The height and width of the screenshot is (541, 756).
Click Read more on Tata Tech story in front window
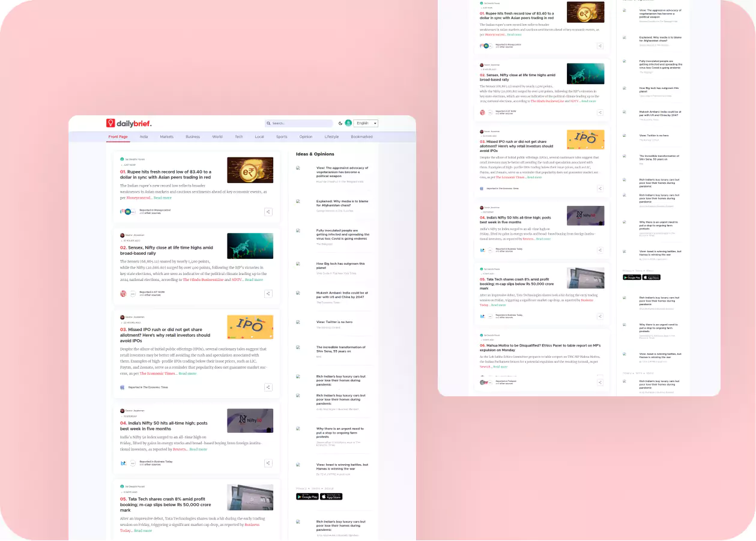click(x=143, y=531)
